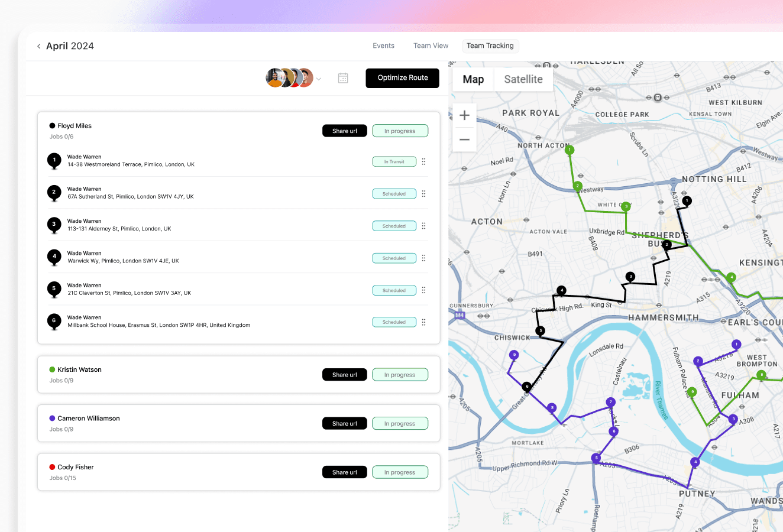Click the purple marker 7 on the map
This screenshot has height=532, width=783.
[x=610, y=401]
